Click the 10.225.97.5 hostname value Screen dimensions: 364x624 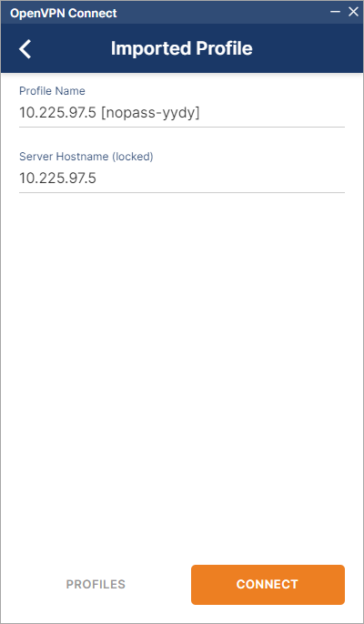(x=57, y=179)
